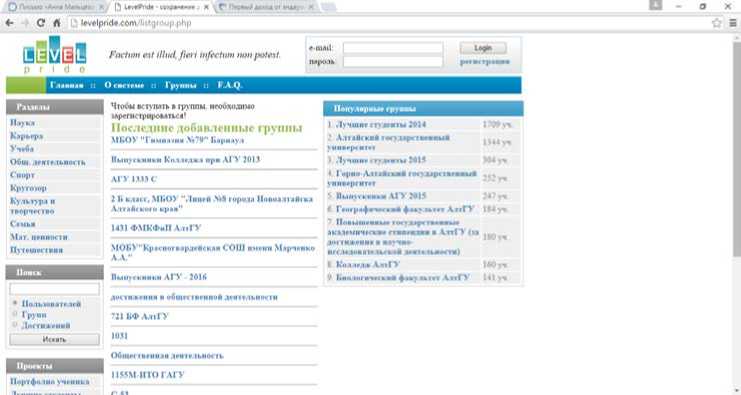Close the LevelPride browser tab
This screenshot has width=741, height=395.
pyautogui.click(x=206, y=7)
